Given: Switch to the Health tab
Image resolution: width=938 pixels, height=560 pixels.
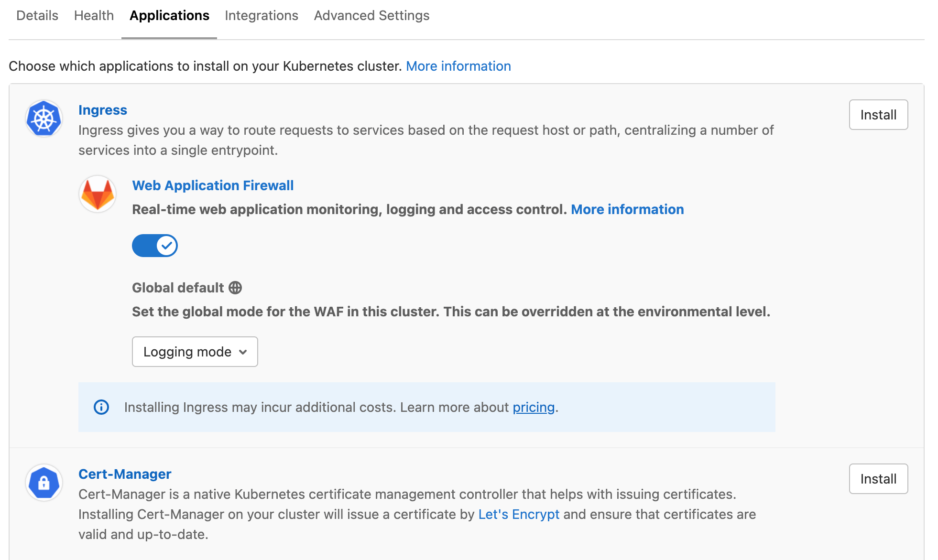Looking at the screenshot, I should tap(93, 15).
